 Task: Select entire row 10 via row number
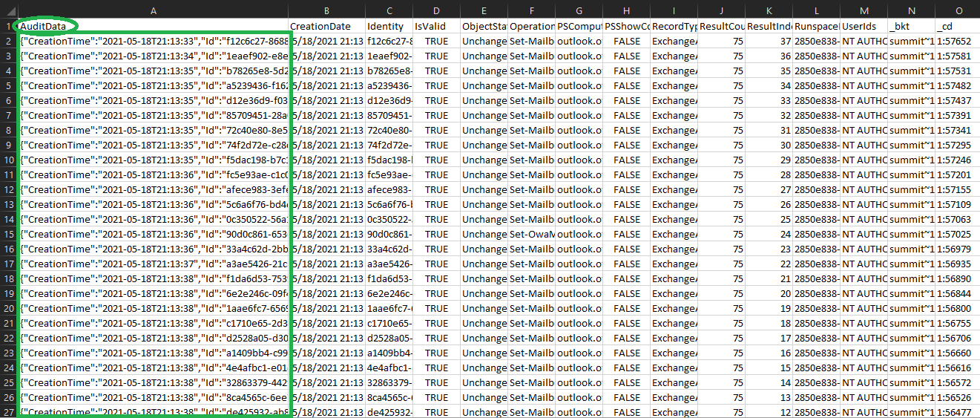pyautogui.click(x=8, y=160)
